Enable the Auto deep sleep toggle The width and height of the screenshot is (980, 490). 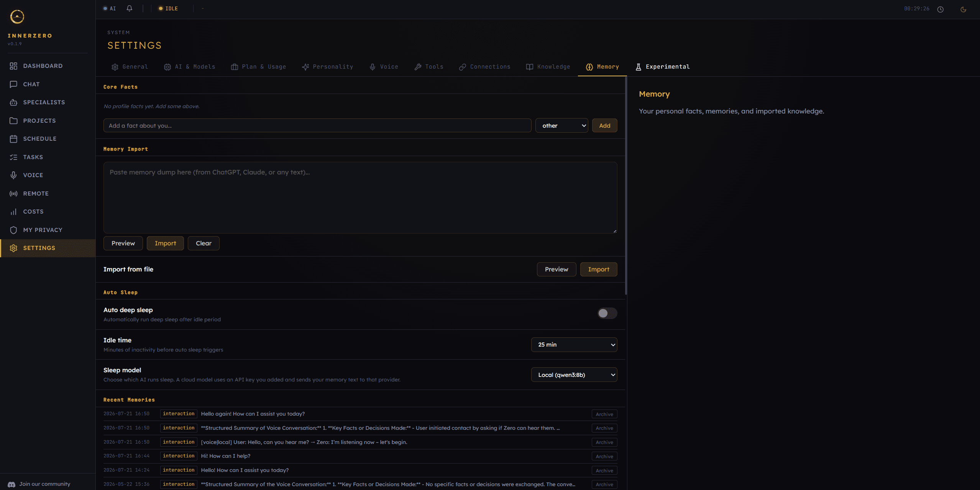point(607,313)
